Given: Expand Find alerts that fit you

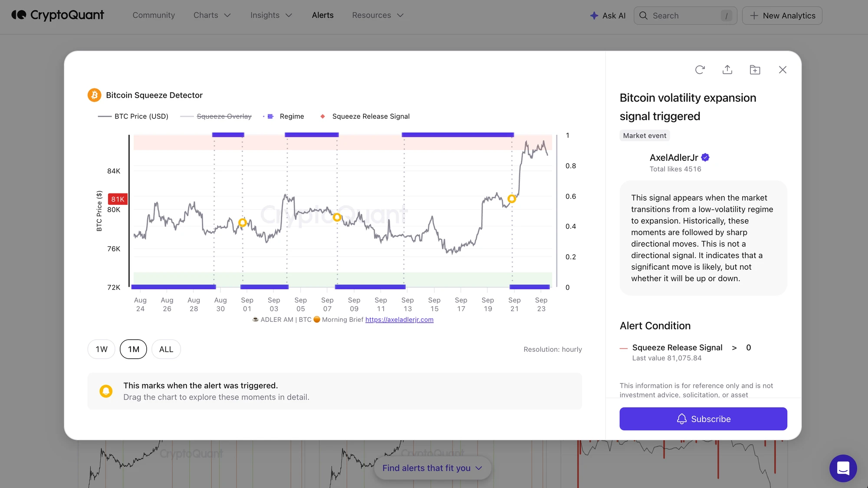Looking at the screenshot, I should pyautogui.click(x=432, y=468).
